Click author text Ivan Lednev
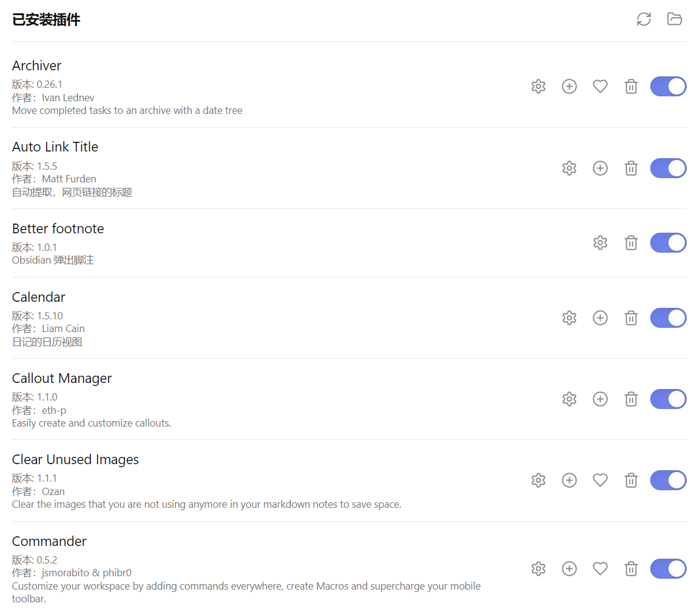The width and height of the screenshot is (700, 612). pos(68,98)
